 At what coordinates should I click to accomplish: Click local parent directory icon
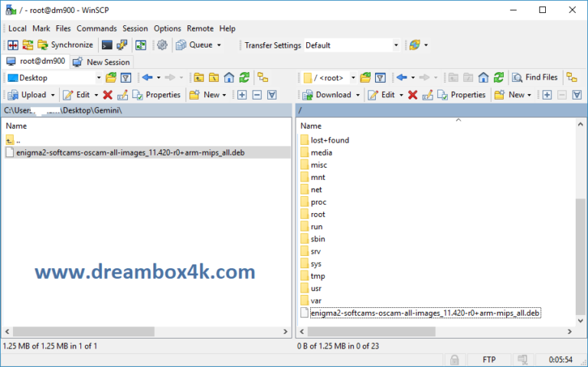click(x=199, y=77)
